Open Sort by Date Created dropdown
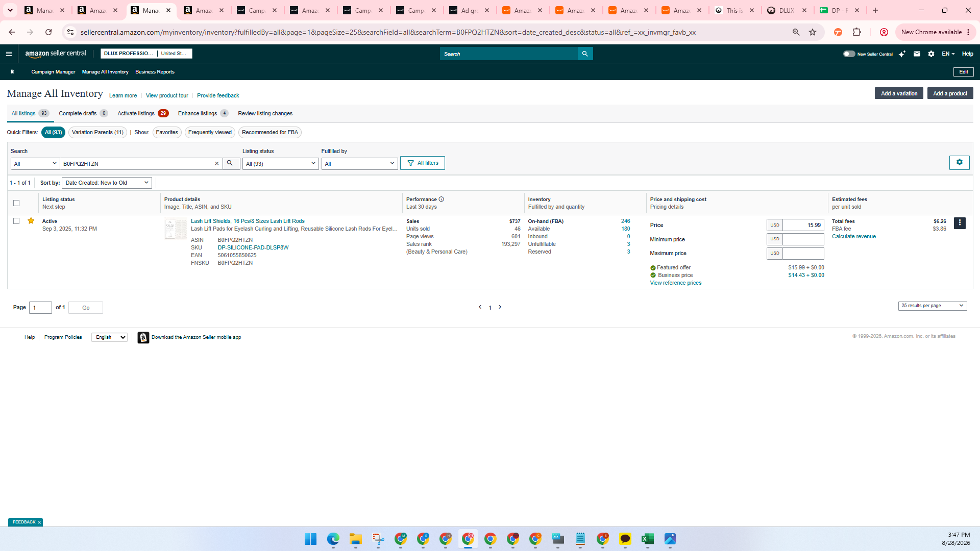 [x=107, y=183]
